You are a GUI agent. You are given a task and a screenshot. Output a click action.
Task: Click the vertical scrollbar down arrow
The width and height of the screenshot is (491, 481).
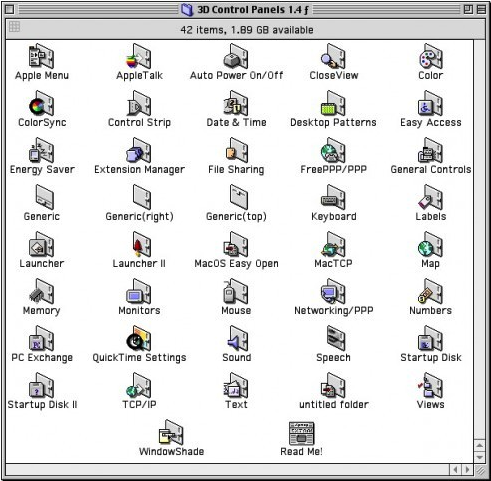[480, 457]
